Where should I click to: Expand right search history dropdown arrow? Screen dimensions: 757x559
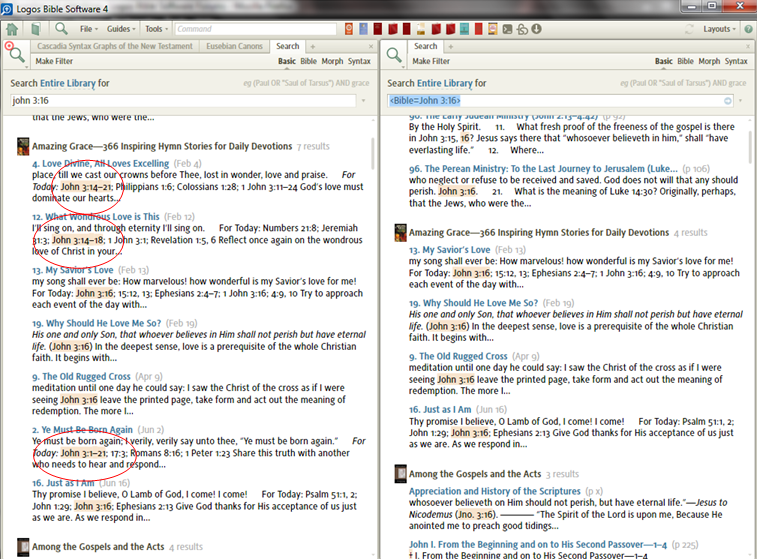(x=740, y=100)
